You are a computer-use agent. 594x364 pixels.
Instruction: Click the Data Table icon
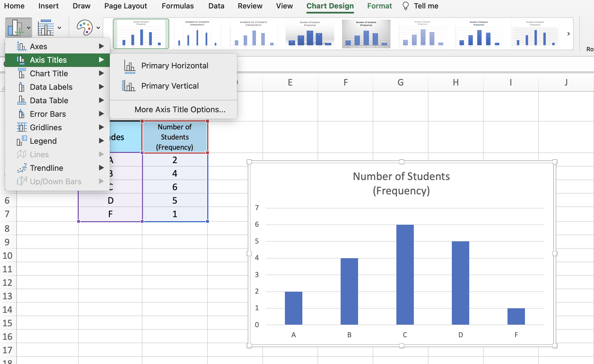[x=22, y=100]
